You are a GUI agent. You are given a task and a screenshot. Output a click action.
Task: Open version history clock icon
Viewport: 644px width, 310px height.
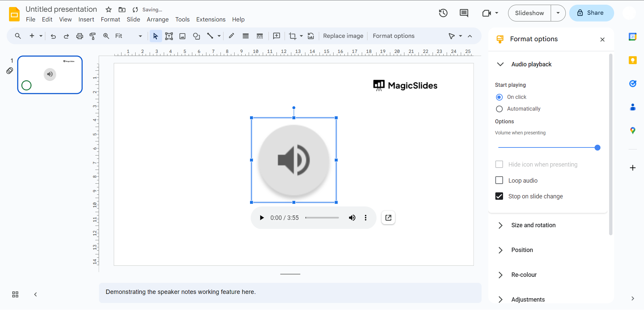click(443, 13)
